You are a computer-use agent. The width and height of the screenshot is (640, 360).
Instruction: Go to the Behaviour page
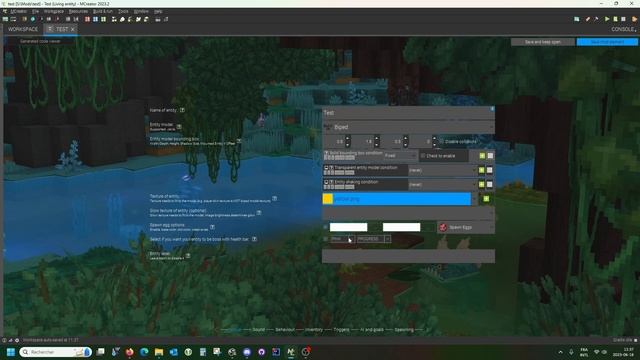[x=285, y=330]
